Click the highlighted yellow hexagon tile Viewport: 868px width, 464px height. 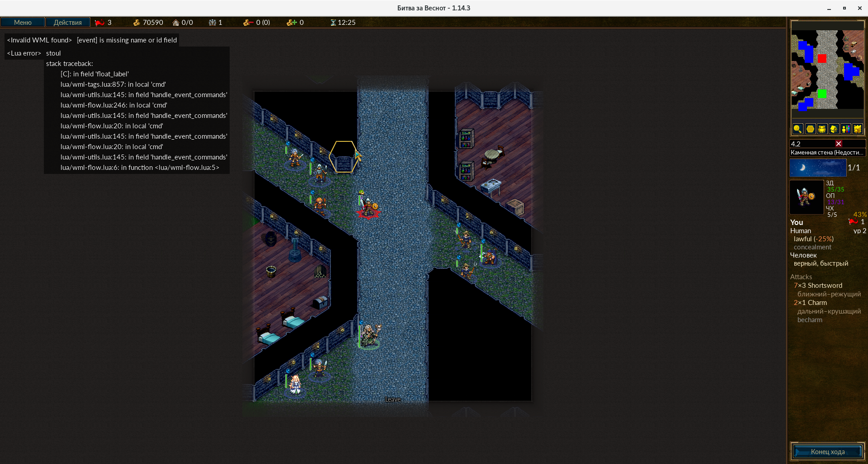point(344,157)
